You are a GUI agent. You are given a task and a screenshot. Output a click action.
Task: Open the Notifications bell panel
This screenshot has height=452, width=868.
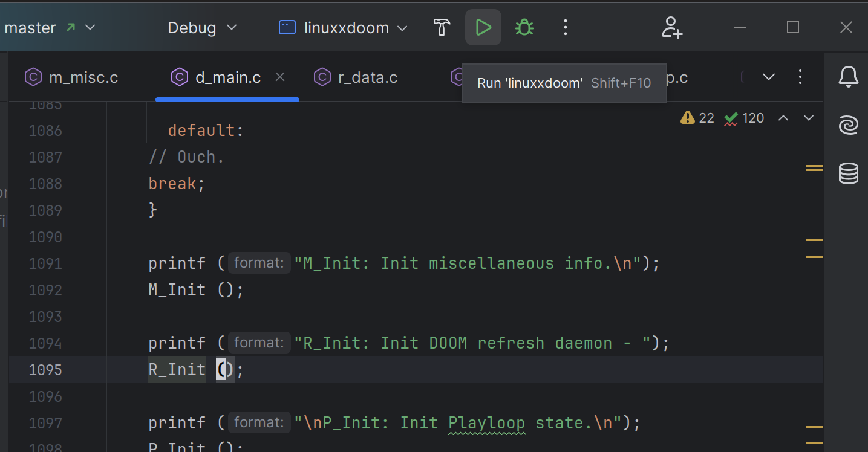click(848, 77)
